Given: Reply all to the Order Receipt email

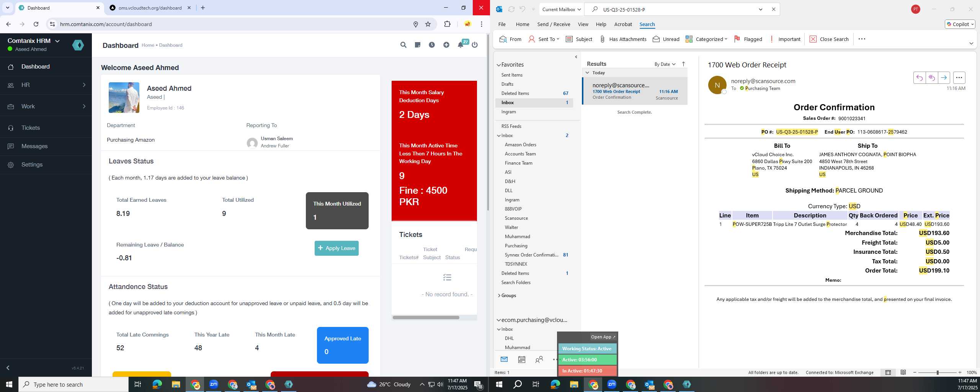Looking at the screenshot, I should 931,78.
